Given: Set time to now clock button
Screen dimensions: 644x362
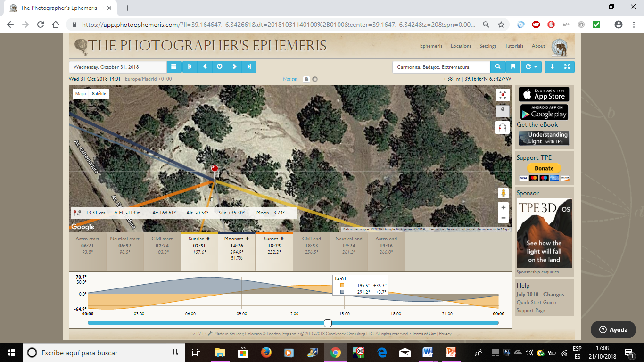Looking at the screenshot, I should pyautogui.click(x=219, y=67).
